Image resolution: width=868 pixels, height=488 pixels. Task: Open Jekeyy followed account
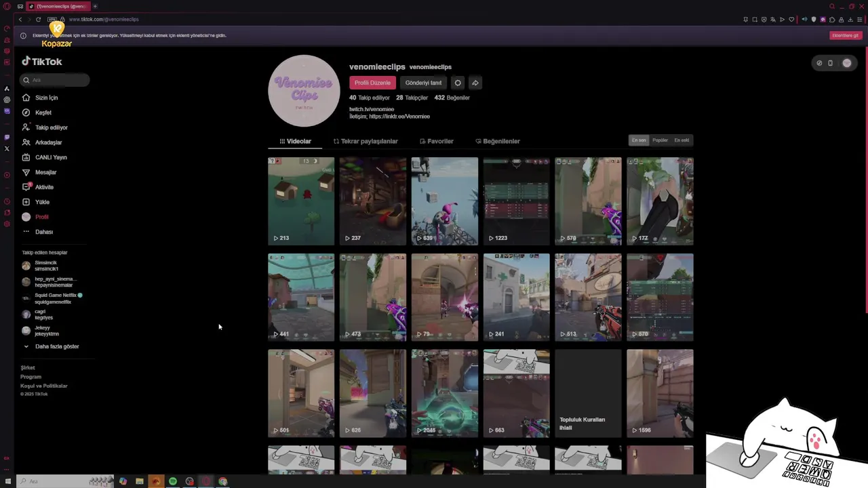click(x=42, y=331)
